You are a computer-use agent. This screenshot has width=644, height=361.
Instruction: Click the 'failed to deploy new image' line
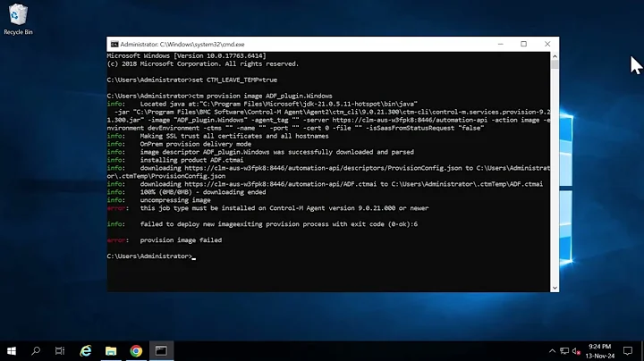click(x=262, y=224)
